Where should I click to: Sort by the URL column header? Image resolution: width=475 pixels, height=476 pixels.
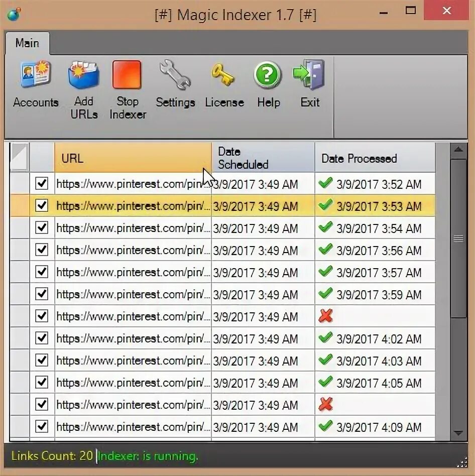coord(100,158)
